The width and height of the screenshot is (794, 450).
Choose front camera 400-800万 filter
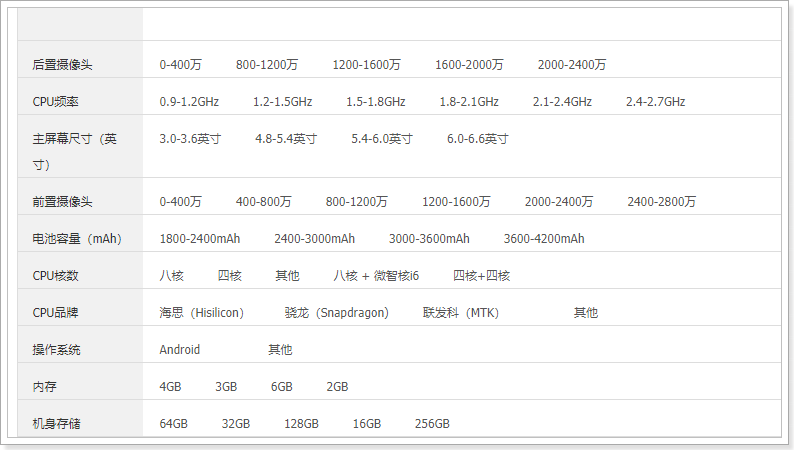coord(263,202)
